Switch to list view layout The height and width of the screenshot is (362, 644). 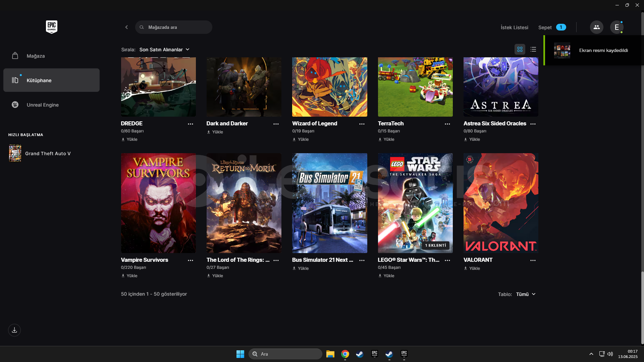point(533,49)
